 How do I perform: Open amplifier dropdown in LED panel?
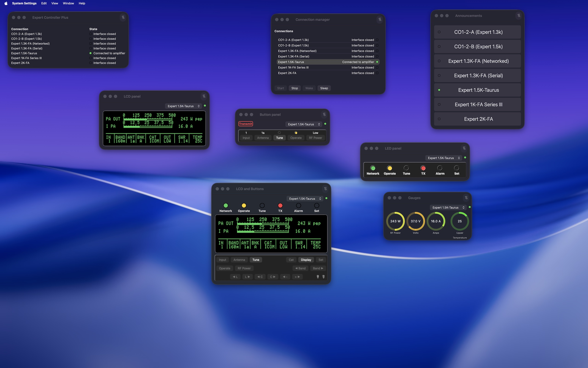(444, 158)
